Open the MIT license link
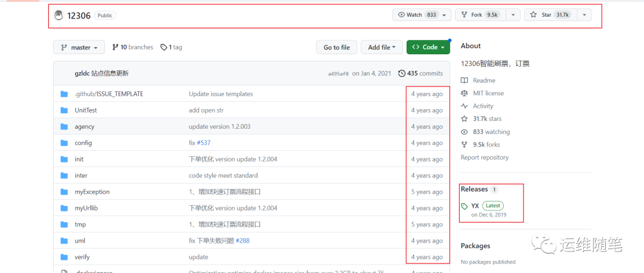The height and width of the screenshot is (273, 644). (x=488, y=93)
